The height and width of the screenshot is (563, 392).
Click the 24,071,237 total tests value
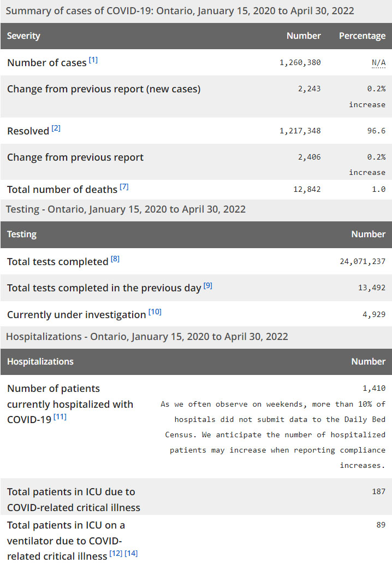363,261
